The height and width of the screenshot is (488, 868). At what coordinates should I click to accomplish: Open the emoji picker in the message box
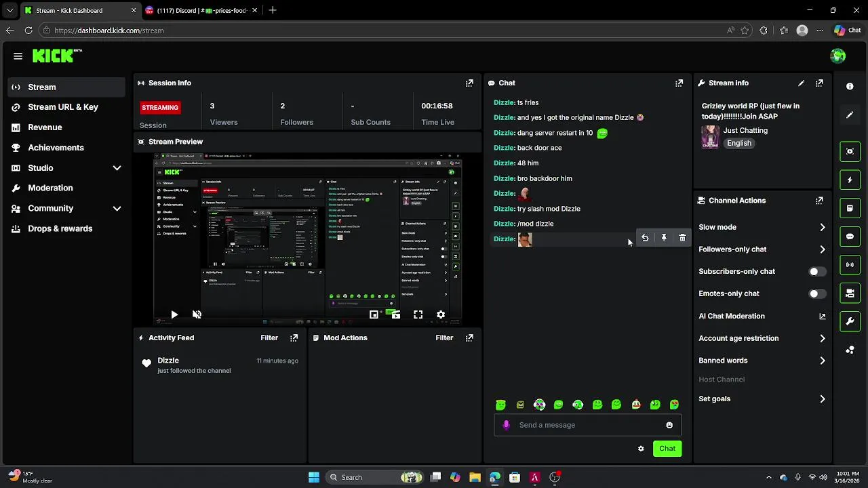click(x=669, y=425)
